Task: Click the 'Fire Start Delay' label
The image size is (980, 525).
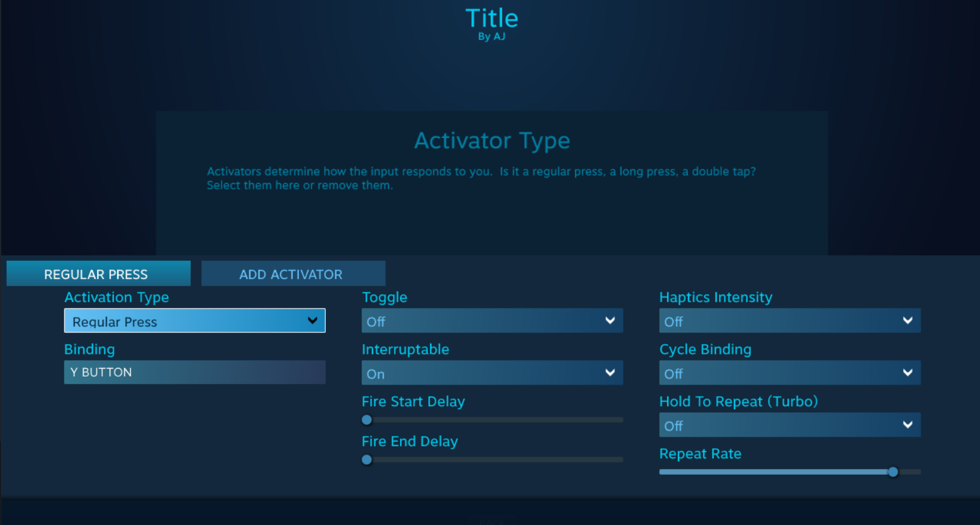Action: [x=413, y=402]
